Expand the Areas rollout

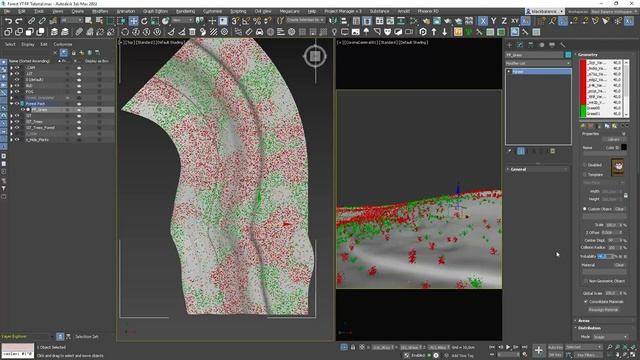[584, 320]
